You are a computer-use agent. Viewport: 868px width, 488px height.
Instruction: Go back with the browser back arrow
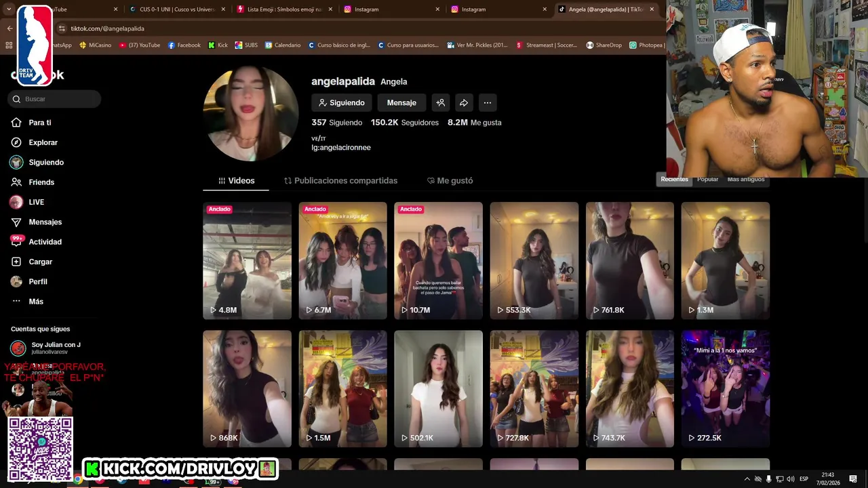(9, 28)
